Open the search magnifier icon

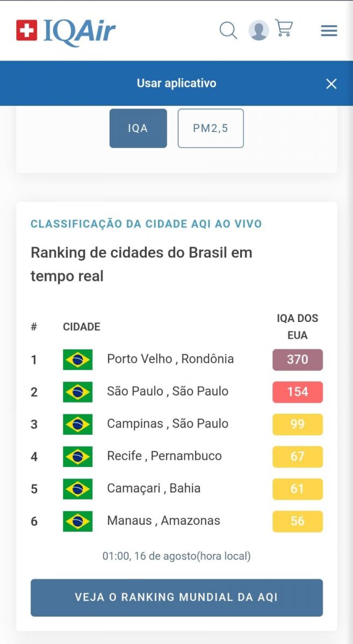[x=228, y=30]
